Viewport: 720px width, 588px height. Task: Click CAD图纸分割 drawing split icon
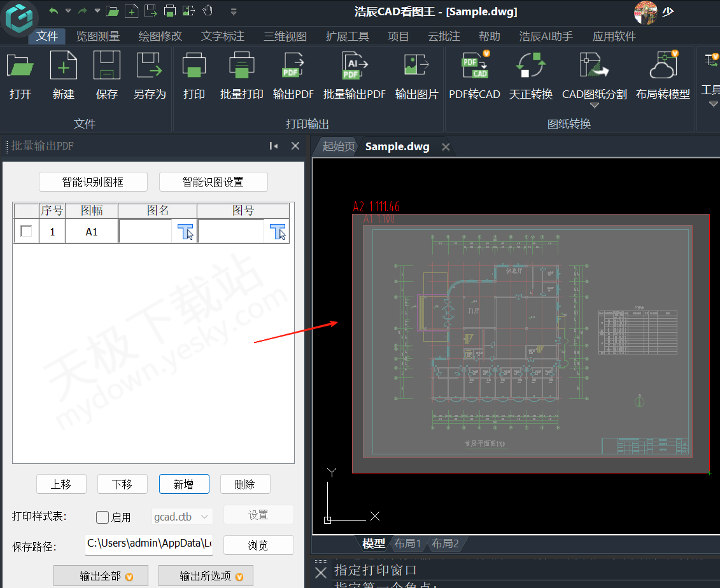[594, 65]
